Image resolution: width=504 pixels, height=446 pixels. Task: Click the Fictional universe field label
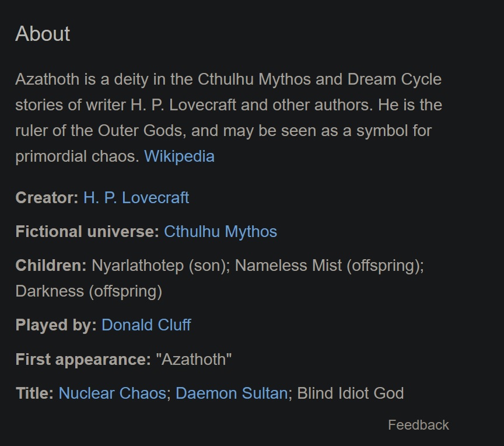pyautogui.click(x=87, y=232)
